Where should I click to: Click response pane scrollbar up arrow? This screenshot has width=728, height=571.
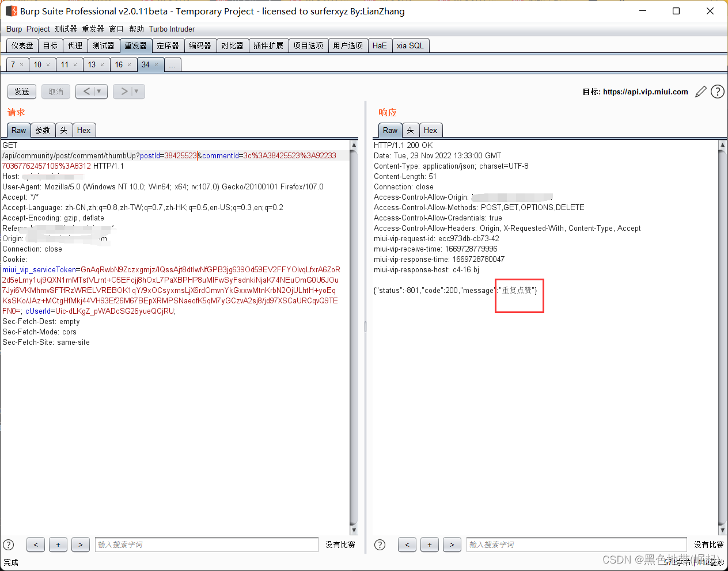coord(722,145)
